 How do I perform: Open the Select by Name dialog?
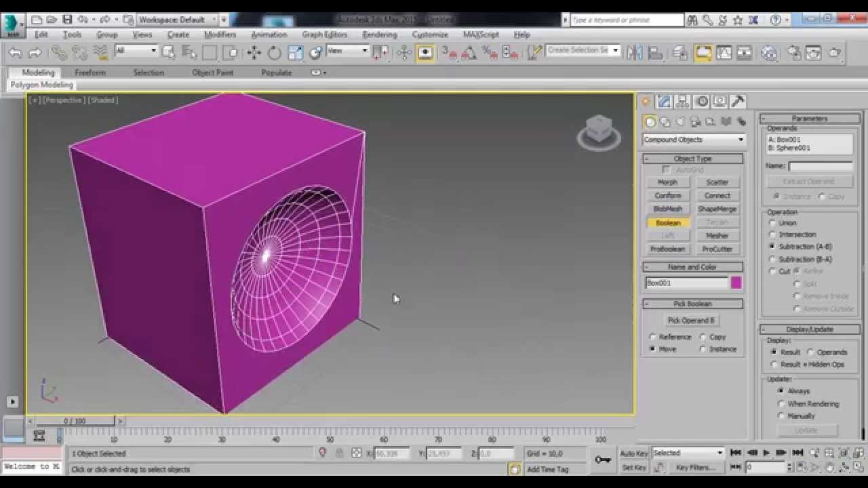coord(189,53)
